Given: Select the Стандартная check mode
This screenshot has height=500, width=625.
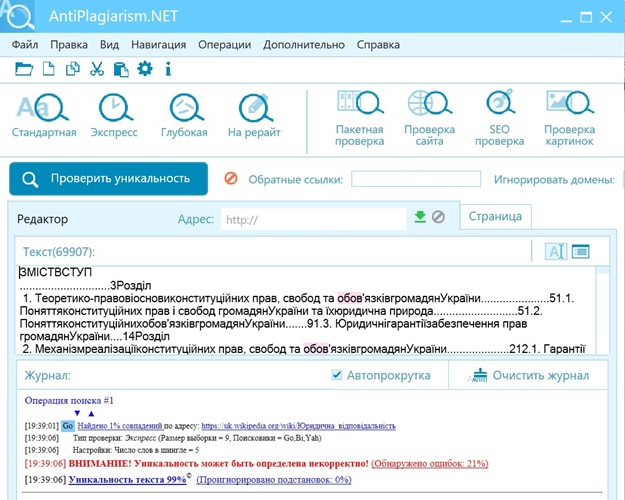Looking at the screenshot, I should (44, 116).
